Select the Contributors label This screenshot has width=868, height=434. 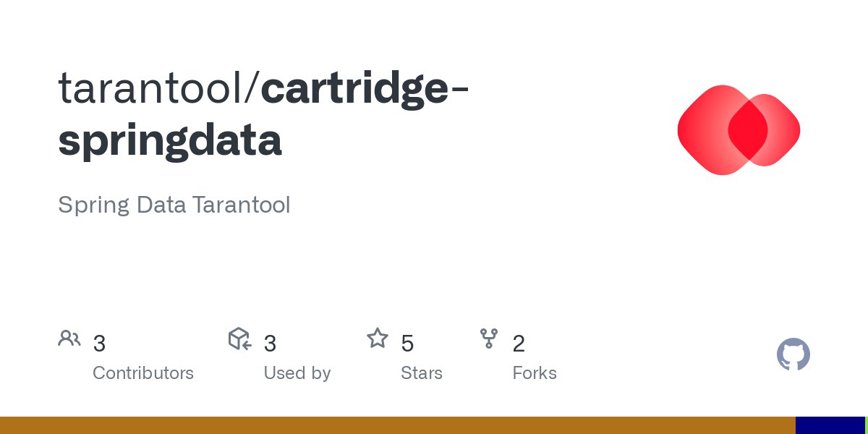click(x=143, y=373)
